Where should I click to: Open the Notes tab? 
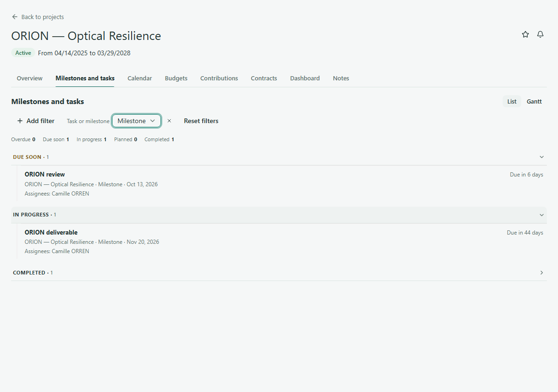click(341, 78)
